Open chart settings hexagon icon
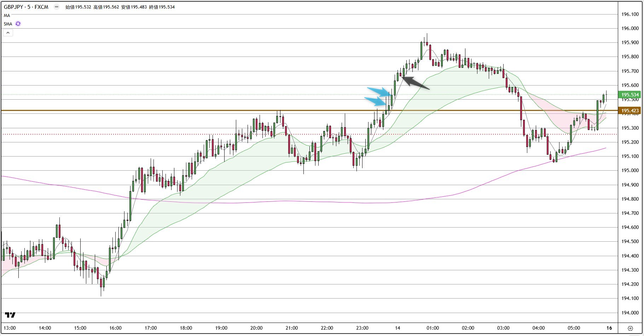 coord(630,328)
